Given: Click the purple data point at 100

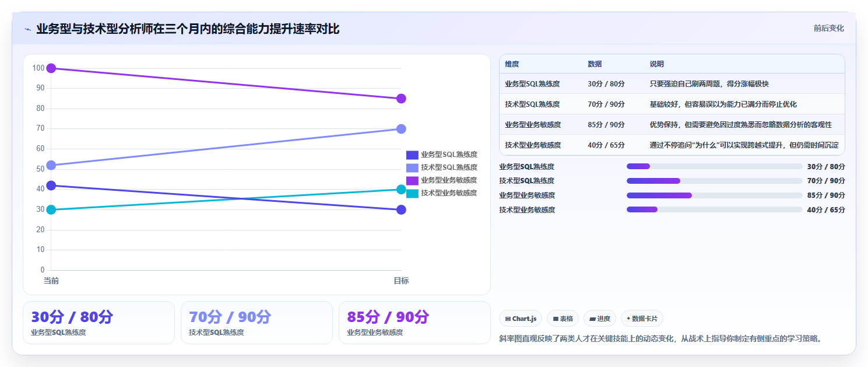Looking at the screenshot, I should click(51, 68).
